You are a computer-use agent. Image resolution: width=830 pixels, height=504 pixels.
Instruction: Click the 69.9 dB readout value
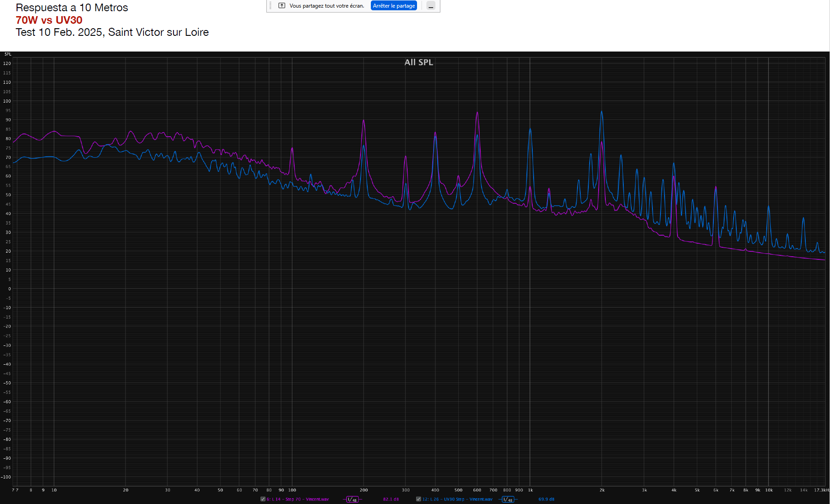(547, 499)
